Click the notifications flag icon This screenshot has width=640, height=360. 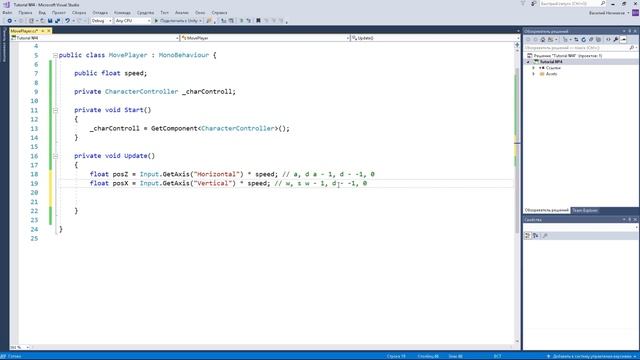[523, 4]
